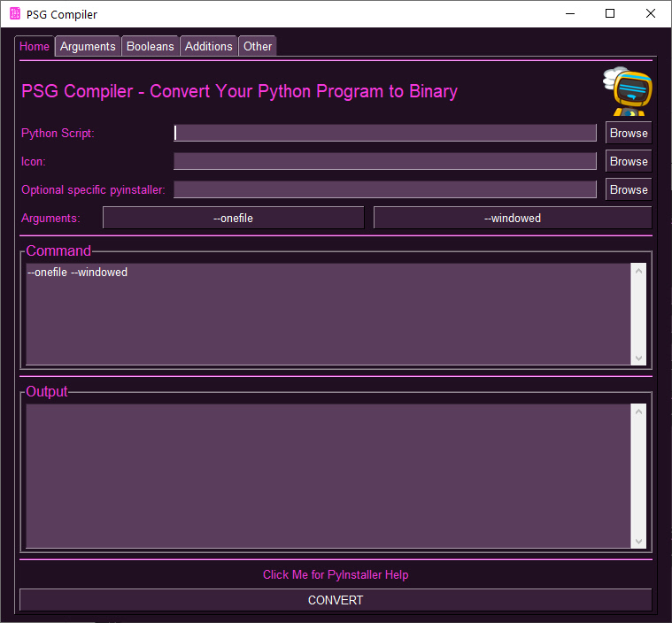Click the 'Output' frame title
This screenshot has height=623, width=672.
pyautogui.click(x=47, y=392)
